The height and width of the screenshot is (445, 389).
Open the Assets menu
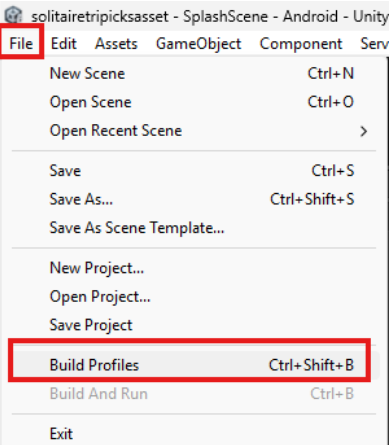tap(116, 43)
